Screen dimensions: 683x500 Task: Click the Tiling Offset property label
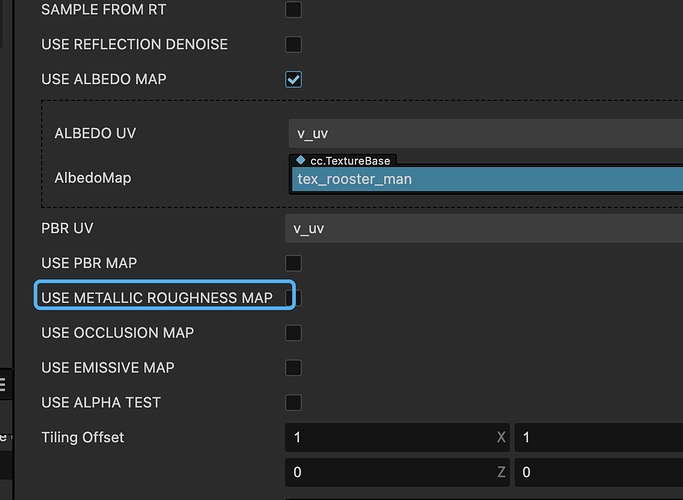point(83,438)
